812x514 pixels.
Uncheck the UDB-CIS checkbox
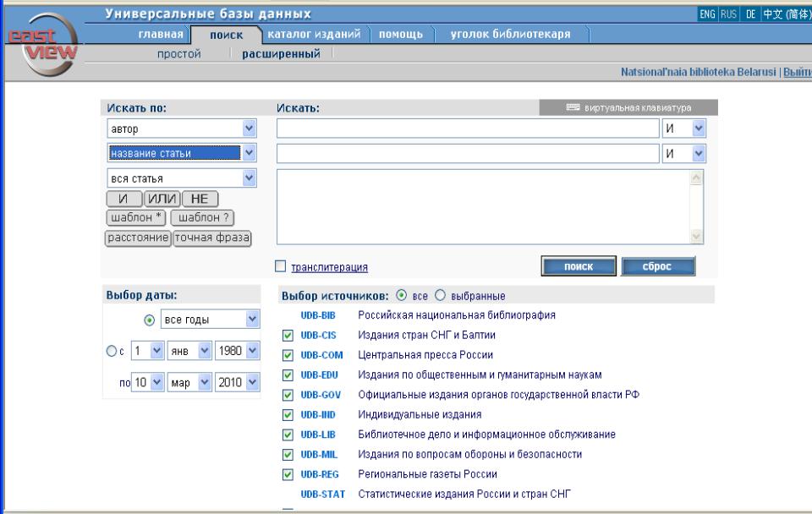288,336
